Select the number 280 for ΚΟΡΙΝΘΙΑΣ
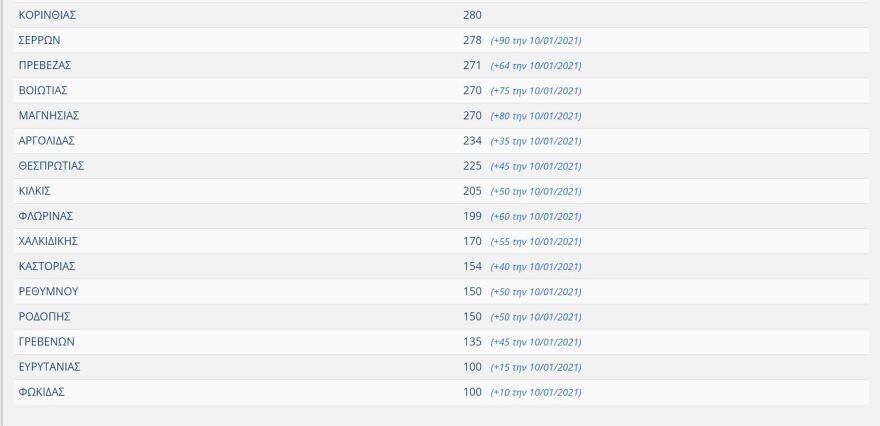880x426 pixels. point(473,15)
